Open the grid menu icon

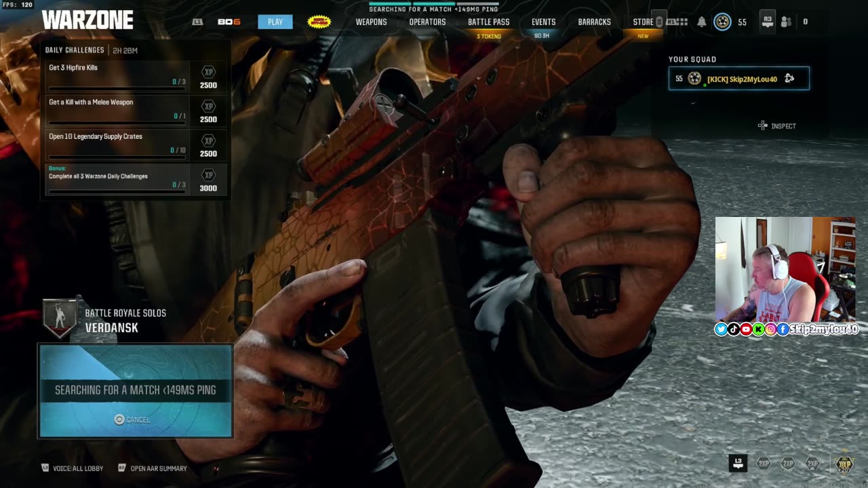tap(682, 22)
